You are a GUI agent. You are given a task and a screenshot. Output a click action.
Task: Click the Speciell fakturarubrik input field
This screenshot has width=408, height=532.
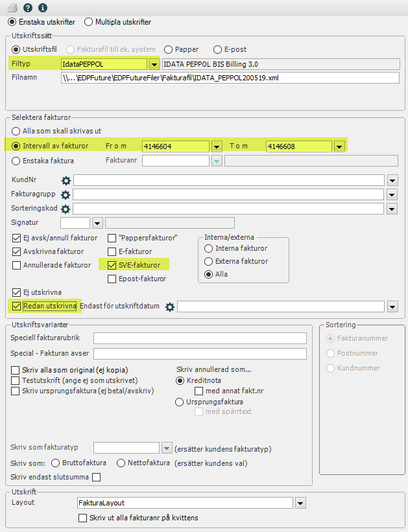[x=200, y=338]
